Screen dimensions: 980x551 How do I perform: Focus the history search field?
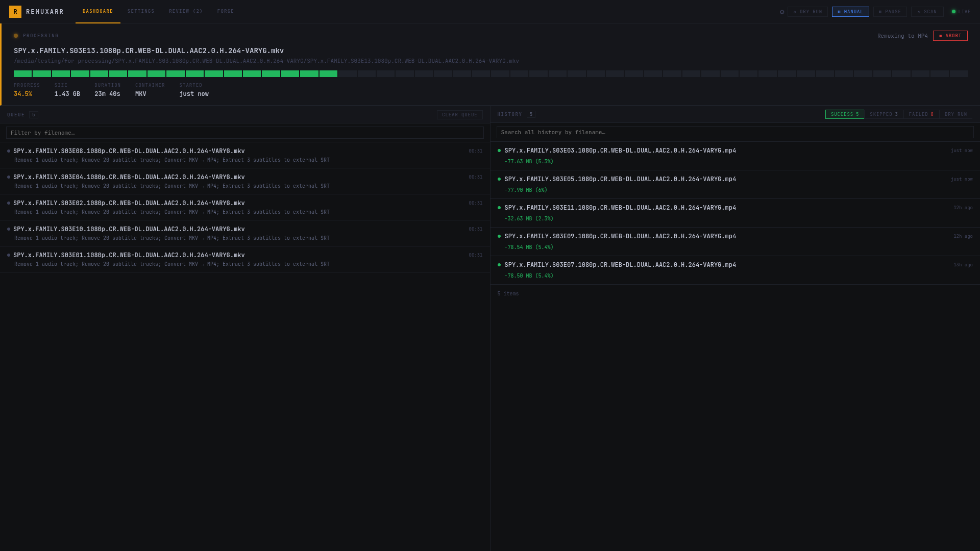pos(735,132)
